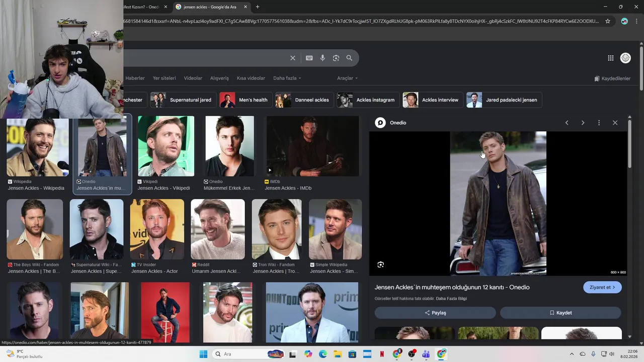This screenshot has height=362, width=644.
Task: Click the browser address bar URL
Action: 361,21
